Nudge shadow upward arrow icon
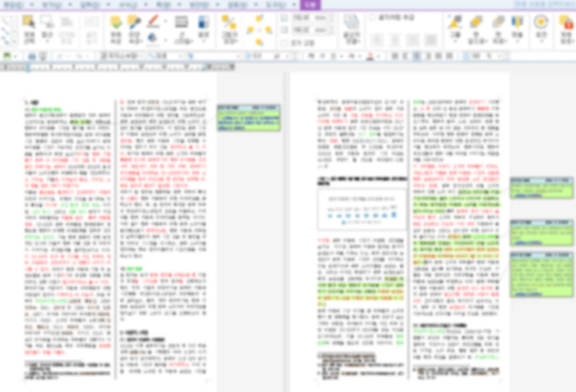This screenshot has width=576, height=392. (x=259, y=18)
